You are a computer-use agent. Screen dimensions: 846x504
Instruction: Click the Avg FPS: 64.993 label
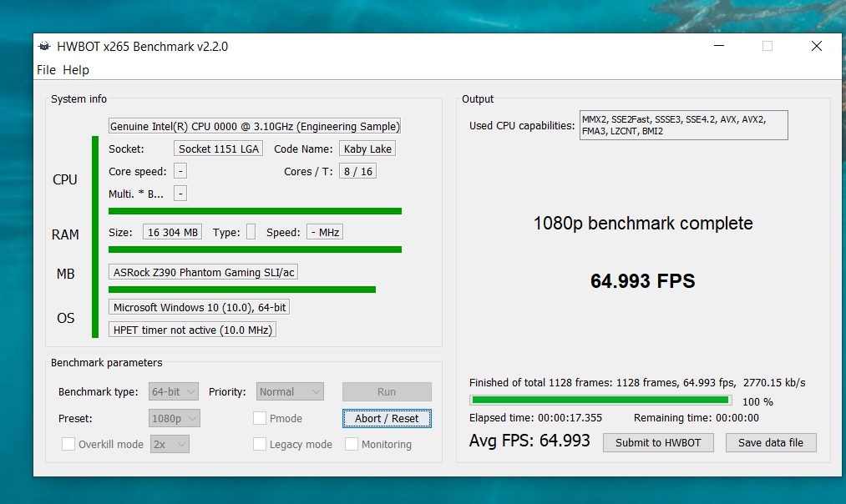[x=529, y=441]
